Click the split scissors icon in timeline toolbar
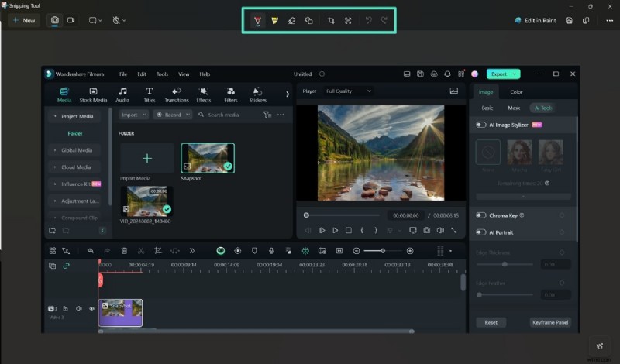This screenshot has width=620, height=364. click(x=141, y=251)
